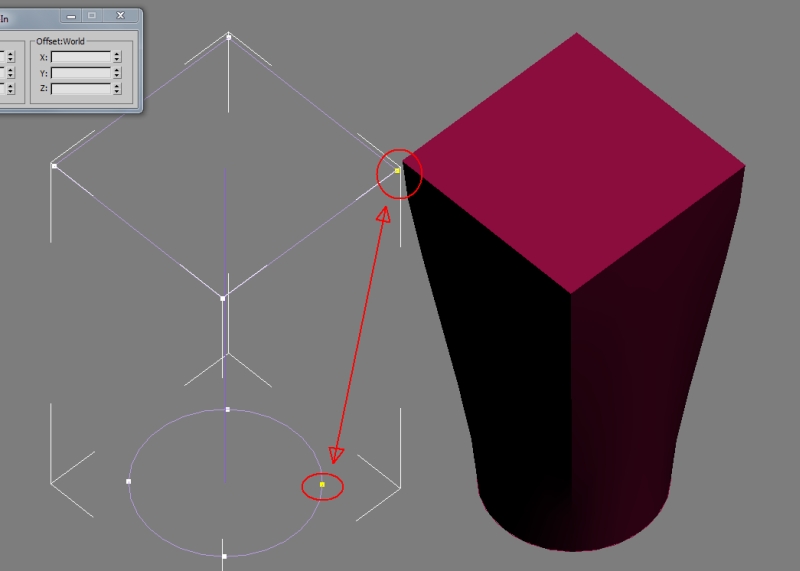Click the Offset:World Z input field

point(81,89)
